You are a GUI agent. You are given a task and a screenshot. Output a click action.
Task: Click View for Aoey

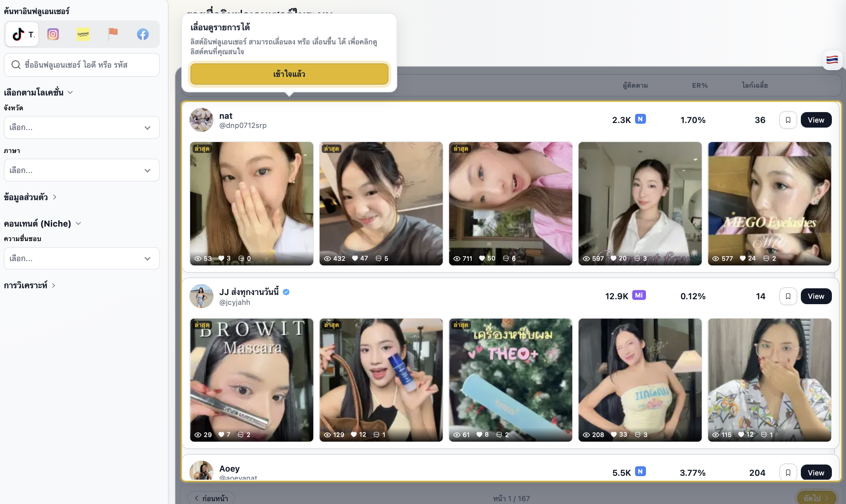[816, 473]
